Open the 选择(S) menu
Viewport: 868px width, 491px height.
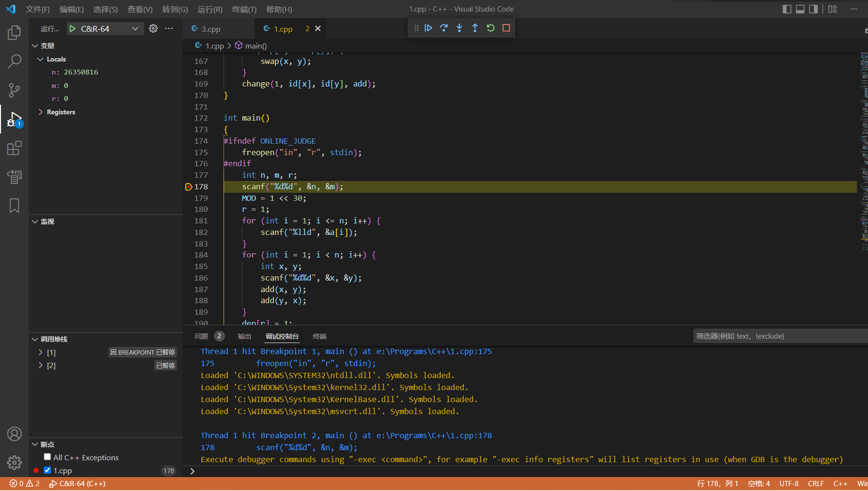[x=105, y=9]
